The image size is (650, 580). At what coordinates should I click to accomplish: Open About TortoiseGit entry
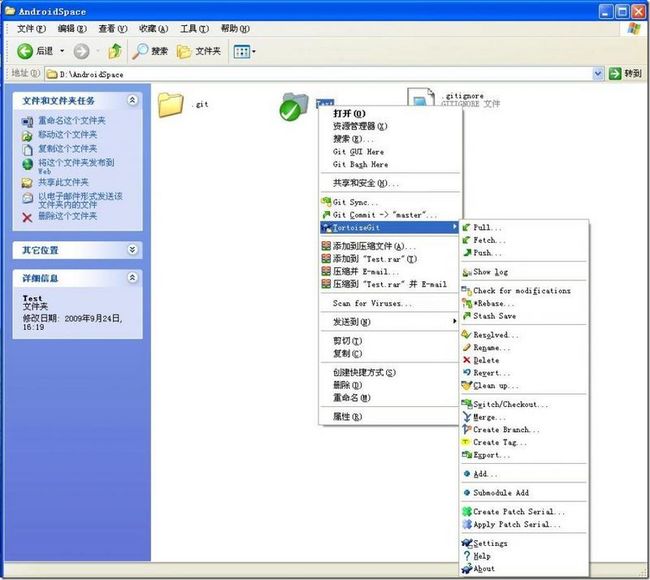tap(524, 569)
